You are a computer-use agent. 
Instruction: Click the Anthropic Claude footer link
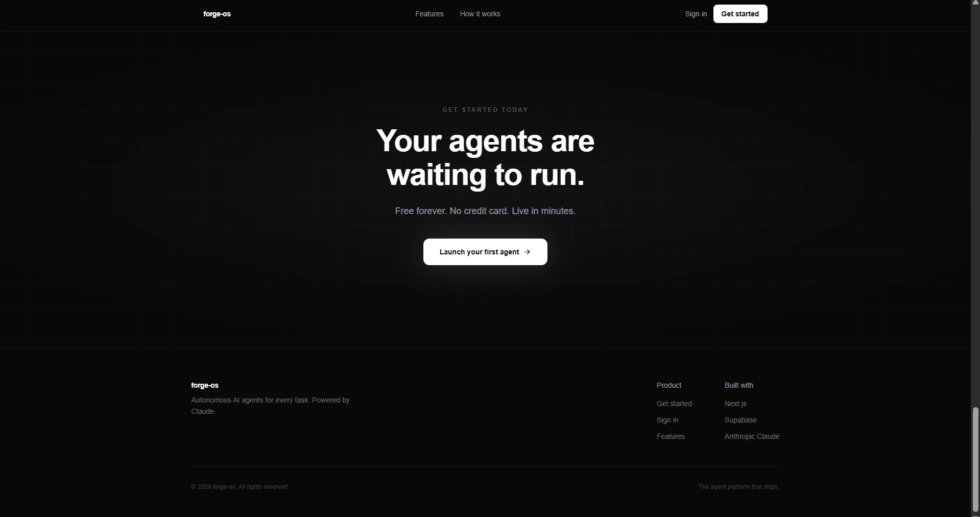pos(752,436)
